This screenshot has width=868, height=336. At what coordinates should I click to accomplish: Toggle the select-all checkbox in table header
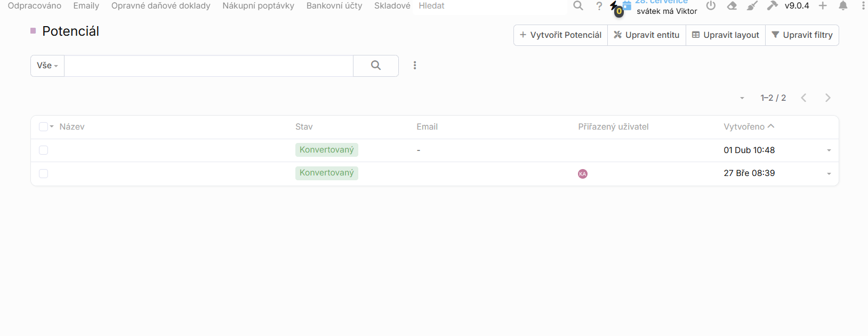[x=43, y=127]
